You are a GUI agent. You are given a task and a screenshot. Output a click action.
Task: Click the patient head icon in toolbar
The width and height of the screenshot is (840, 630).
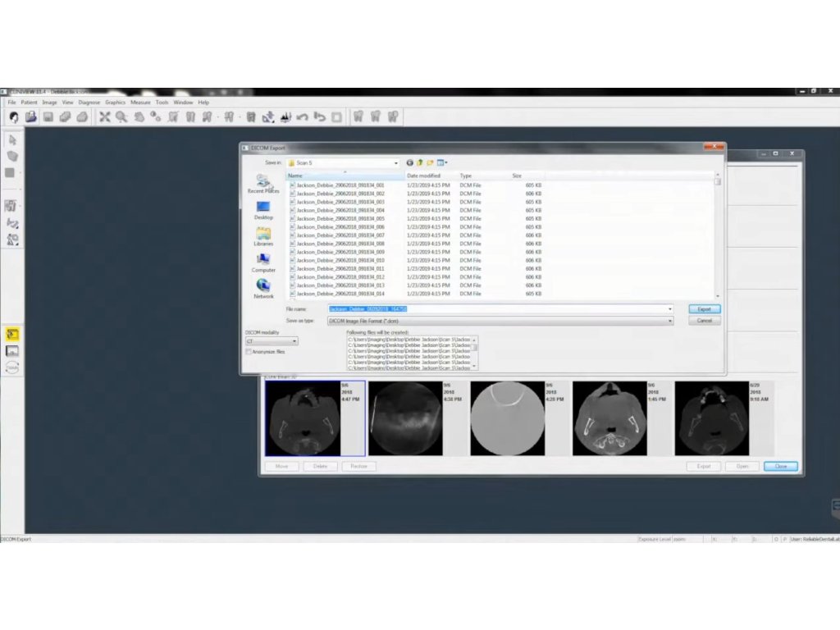click(x=14, y=116)
